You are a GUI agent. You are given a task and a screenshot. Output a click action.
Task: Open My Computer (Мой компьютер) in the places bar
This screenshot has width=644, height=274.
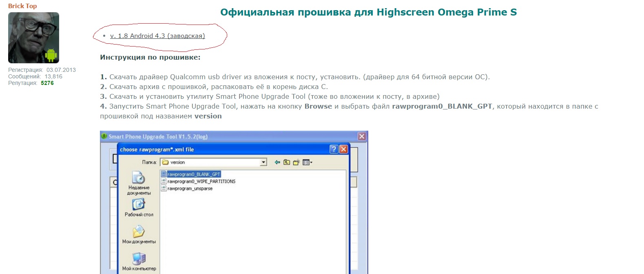click(x=139, y=262)
